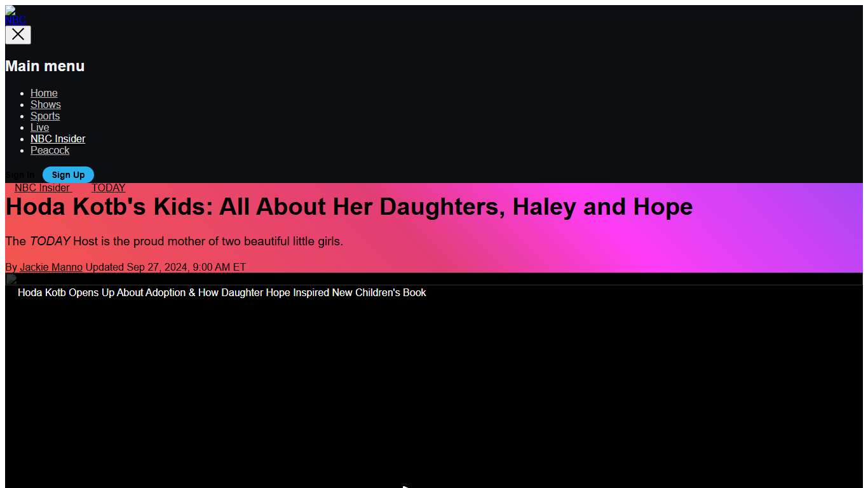This screenshot has width=868, height=488.
Task: Click the article headline about Hoda Kotb's kids
Action: tap(348, 207)
